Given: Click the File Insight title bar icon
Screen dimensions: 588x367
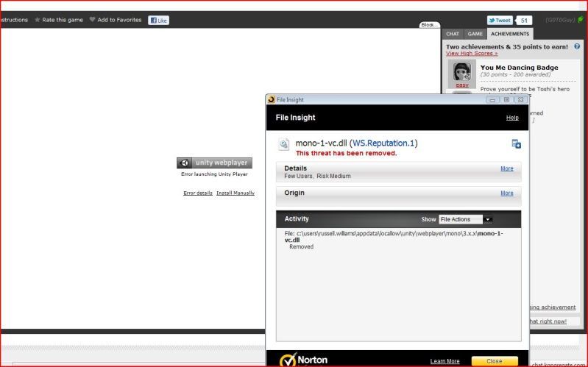Looking at the screenshot, I should (x=271, y=99).
